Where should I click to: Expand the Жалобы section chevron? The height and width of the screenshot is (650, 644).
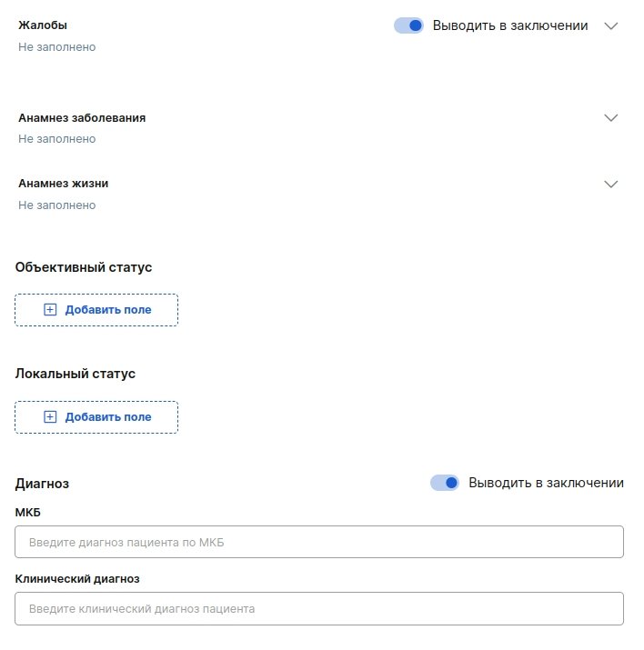tap(611, 26)
